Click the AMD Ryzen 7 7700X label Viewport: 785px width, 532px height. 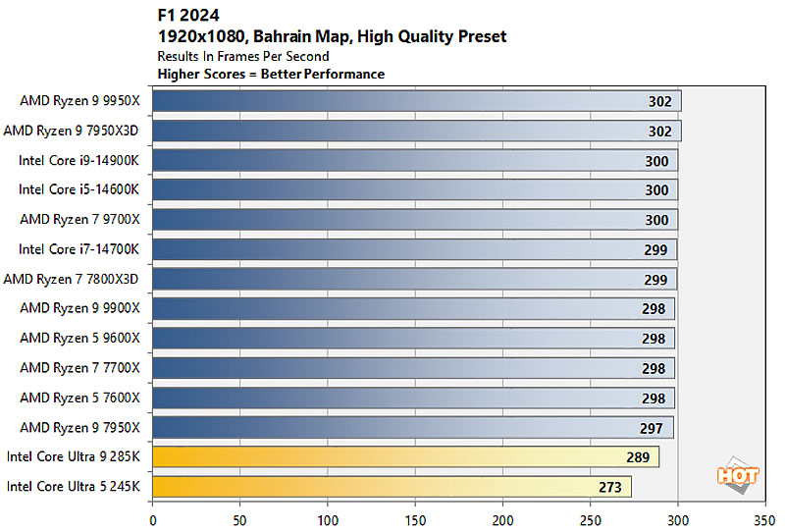[79, 368]
